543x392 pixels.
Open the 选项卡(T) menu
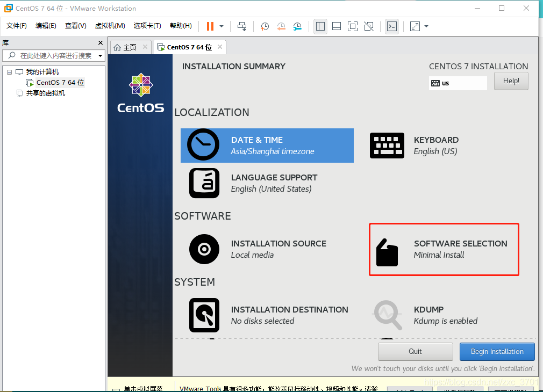tap(147, 26)
